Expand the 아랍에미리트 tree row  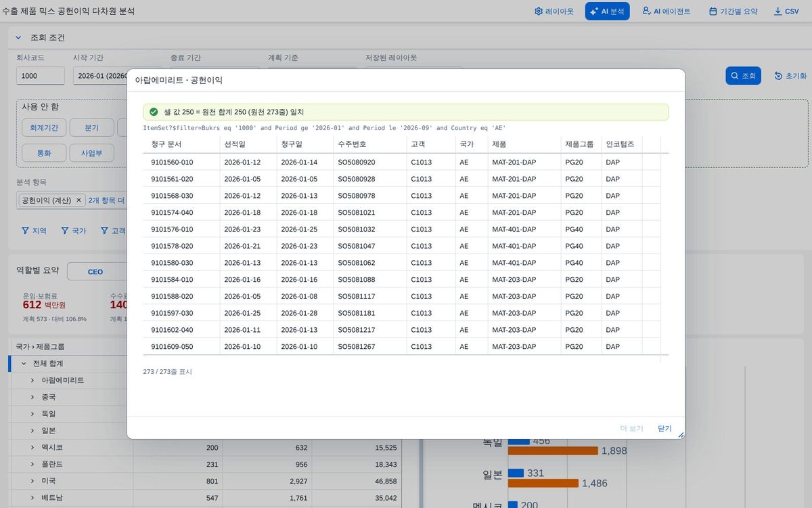coord(32,381)
